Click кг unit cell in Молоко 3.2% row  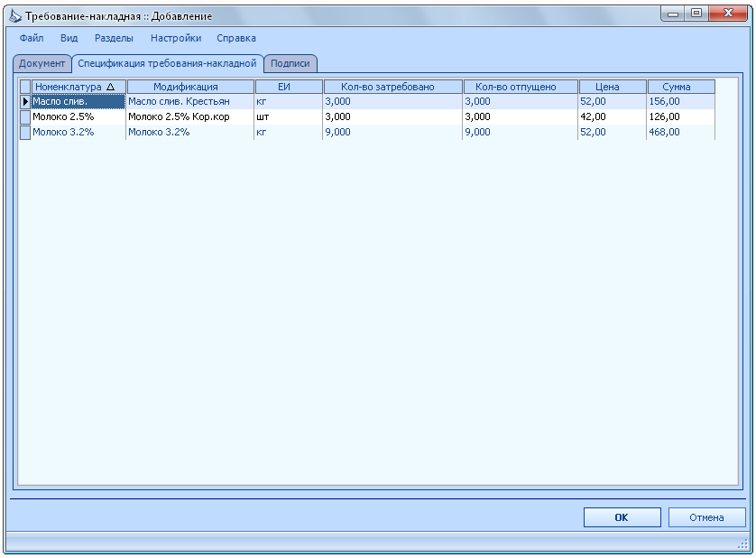289,132
